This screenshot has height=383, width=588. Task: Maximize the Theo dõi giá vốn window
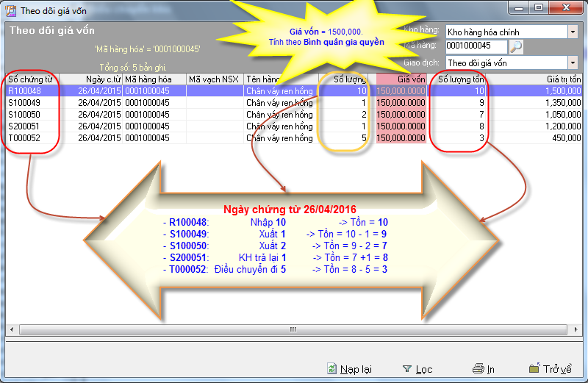539,7
